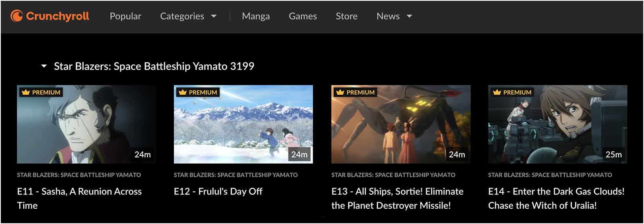Expand the News dropdown arrow

click(x=409, y=17)
